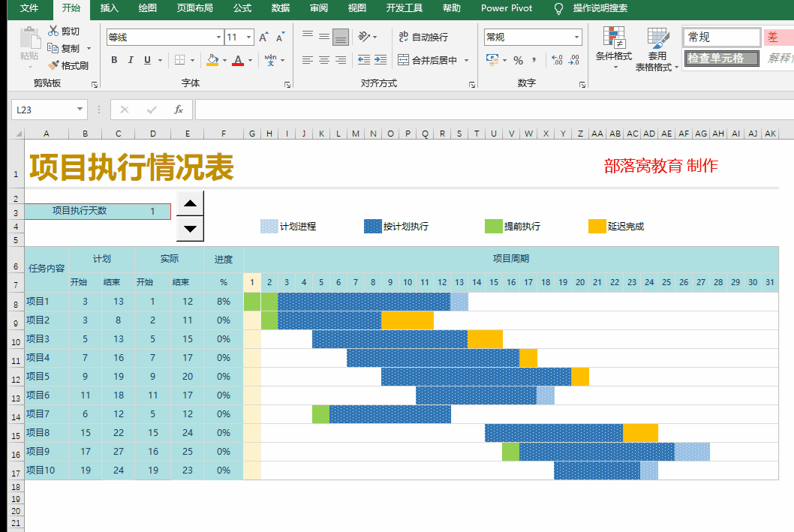The height and width of the screenshot is (532, 794).
Task: Open Font dialog launcher (字体)
Action: pos(287,85)
